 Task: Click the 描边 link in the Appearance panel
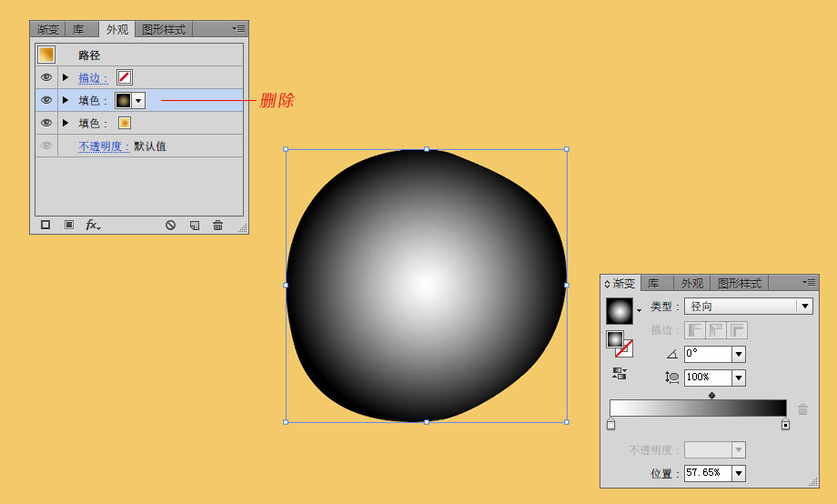tap(93, 78)
